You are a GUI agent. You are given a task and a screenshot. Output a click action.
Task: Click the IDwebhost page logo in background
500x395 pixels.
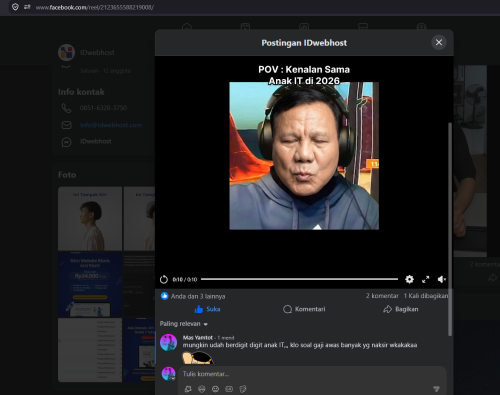67,52
